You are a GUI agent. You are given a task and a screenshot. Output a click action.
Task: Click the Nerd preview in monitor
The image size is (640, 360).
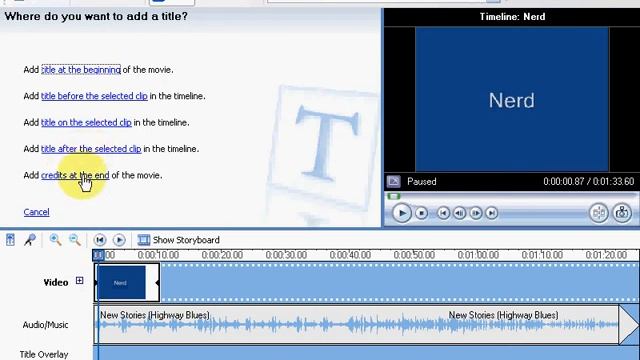click(512, 100)
